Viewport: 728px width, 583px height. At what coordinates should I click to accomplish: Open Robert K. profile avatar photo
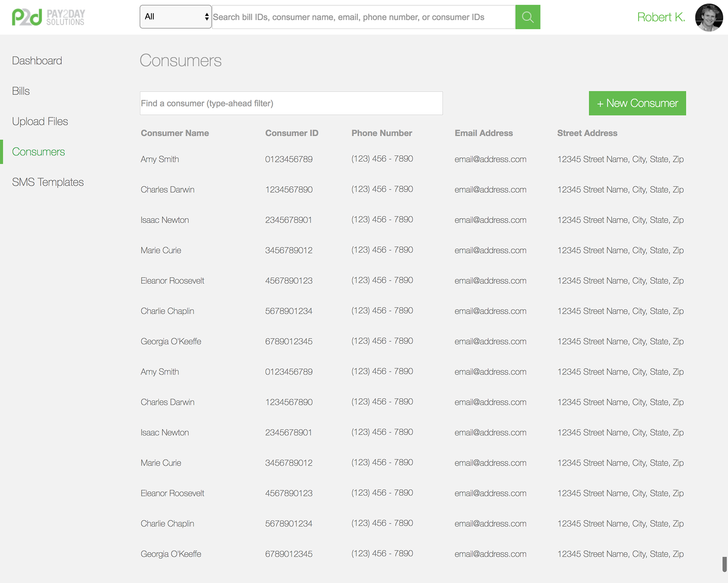[x=709, y=17]
